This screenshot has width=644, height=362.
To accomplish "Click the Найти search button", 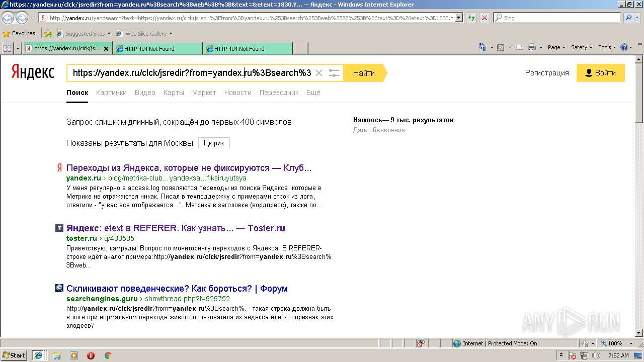I will point(364,73).
